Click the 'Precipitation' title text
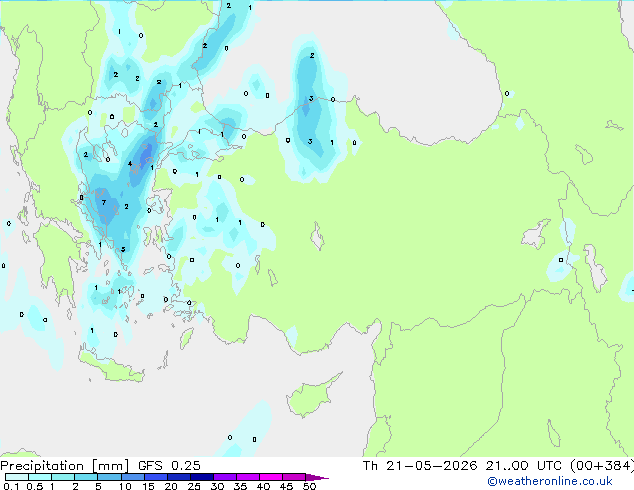Viewport: 634px width, 490px height. coord(42,466)
